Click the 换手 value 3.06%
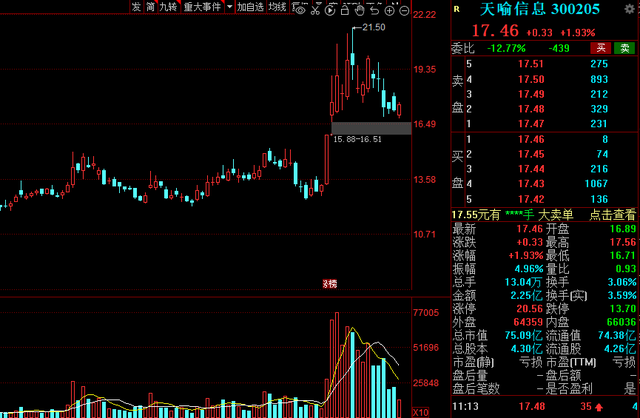Screen dimensions: 640x418 622,282
